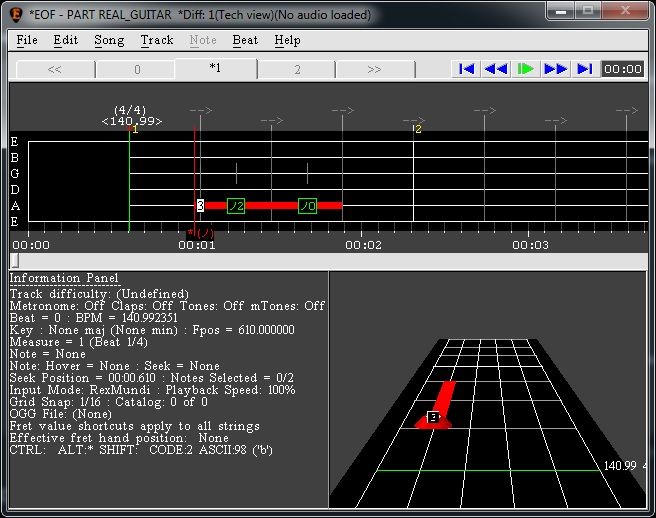Click the *(/) marker below the seek line
656x518 pixels.
click(200, 233)
